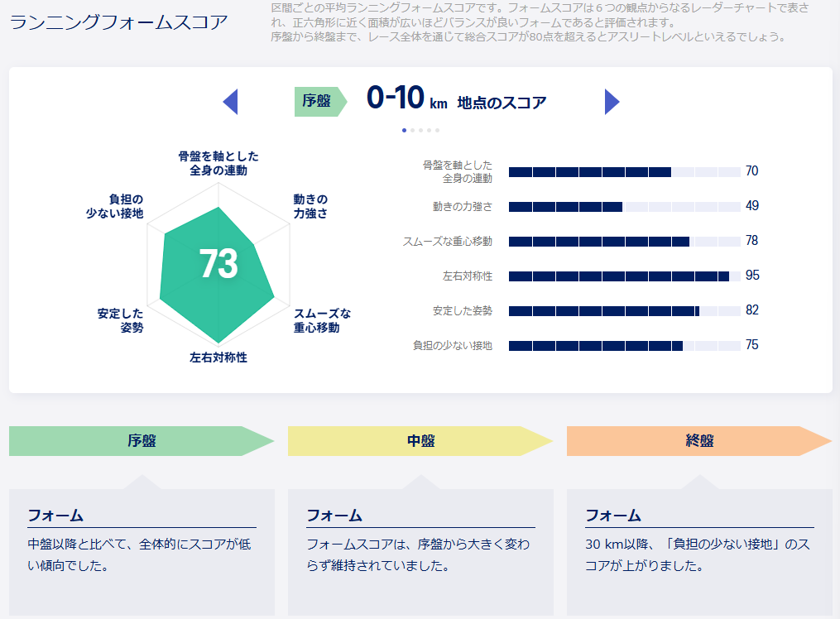Screen dimensions: 840x619
Task: Select the middle pagination dot
Action: 420,130
